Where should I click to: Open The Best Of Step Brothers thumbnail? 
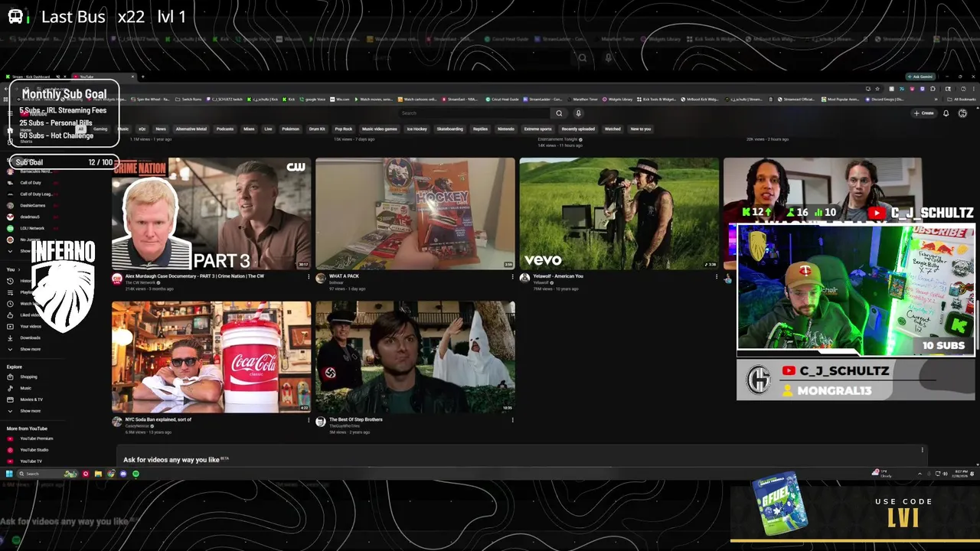point(415,357)
